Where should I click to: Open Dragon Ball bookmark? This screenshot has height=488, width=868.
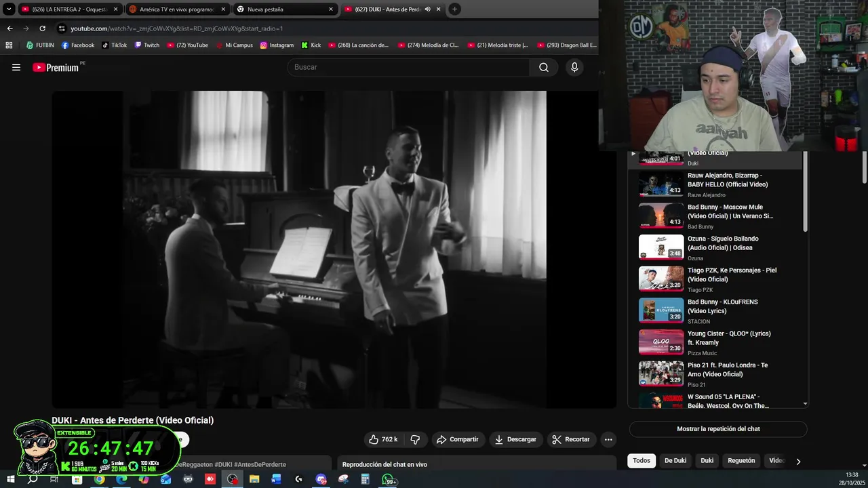[567, 45]
